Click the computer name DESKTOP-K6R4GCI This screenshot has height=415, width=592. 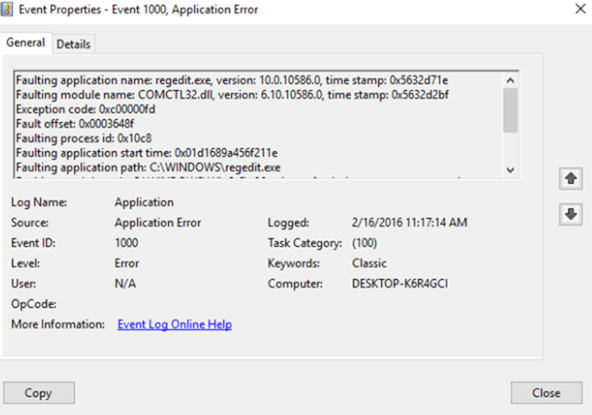pyautogui.click(x=400, y=284)
